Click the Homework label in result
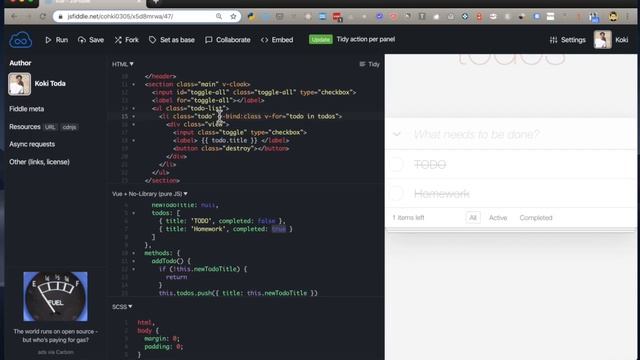Image resolution: width=640 pixels, height=360 pixels. click(442, 193)
